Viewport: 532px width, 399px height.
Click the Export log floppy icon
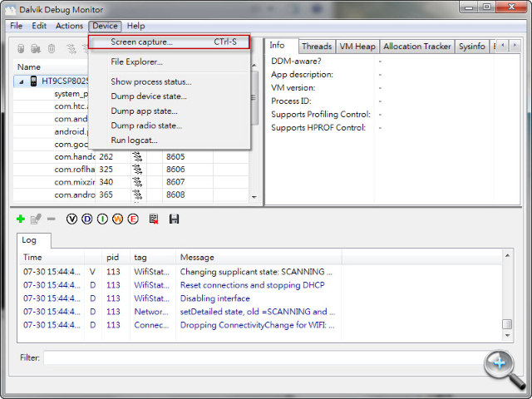tap(174, 219)
